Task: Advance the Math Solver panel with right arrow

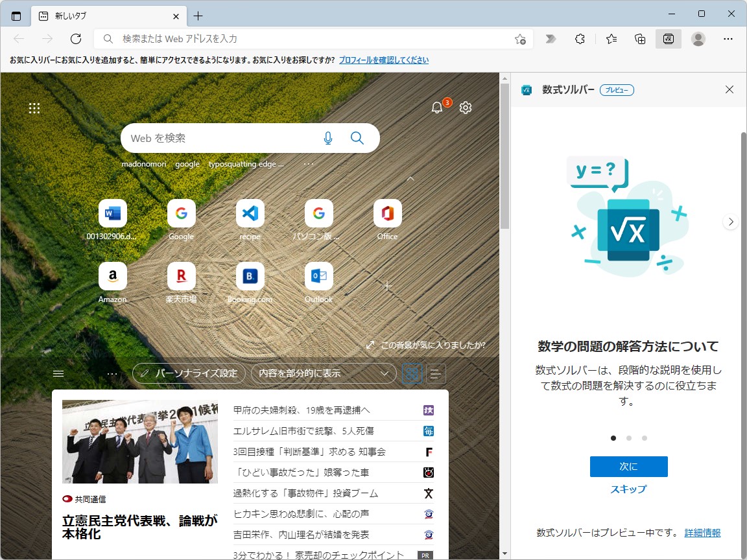Action: 730,221
